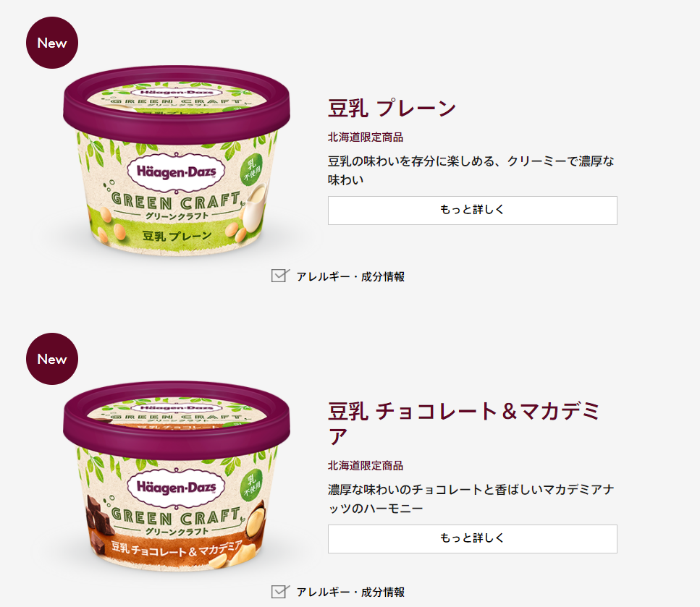
Task: Click the New badge above the chocolate macadamia product
Action: (52, 359)
